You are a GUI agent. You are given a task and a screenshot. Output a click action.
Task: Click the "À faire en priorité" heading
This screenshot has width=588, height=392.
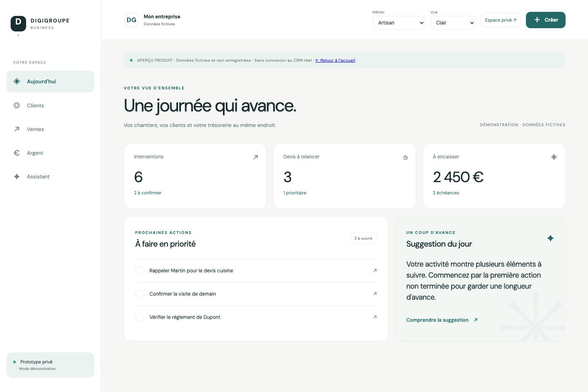coord(165,244)
